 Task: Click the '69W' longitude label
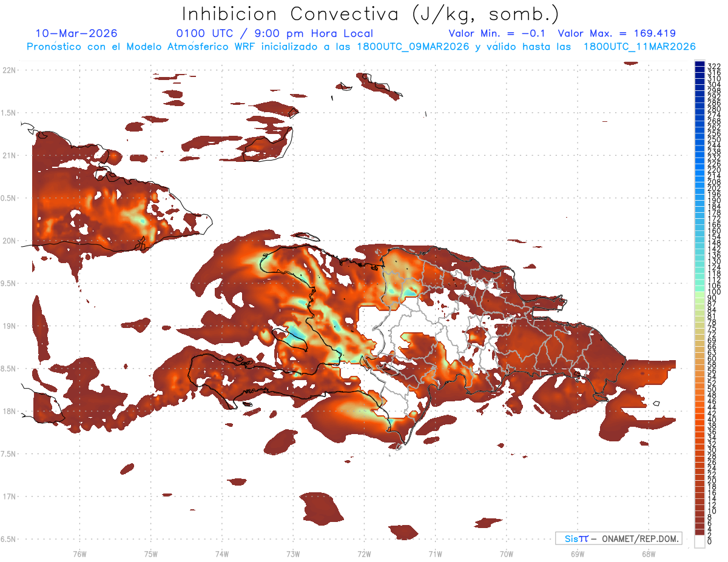[578, 554]
